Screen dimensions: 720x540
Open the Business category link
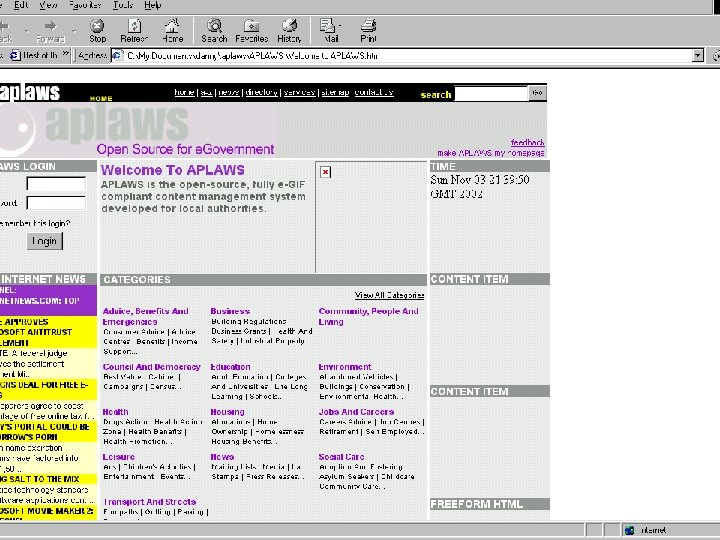230,311
